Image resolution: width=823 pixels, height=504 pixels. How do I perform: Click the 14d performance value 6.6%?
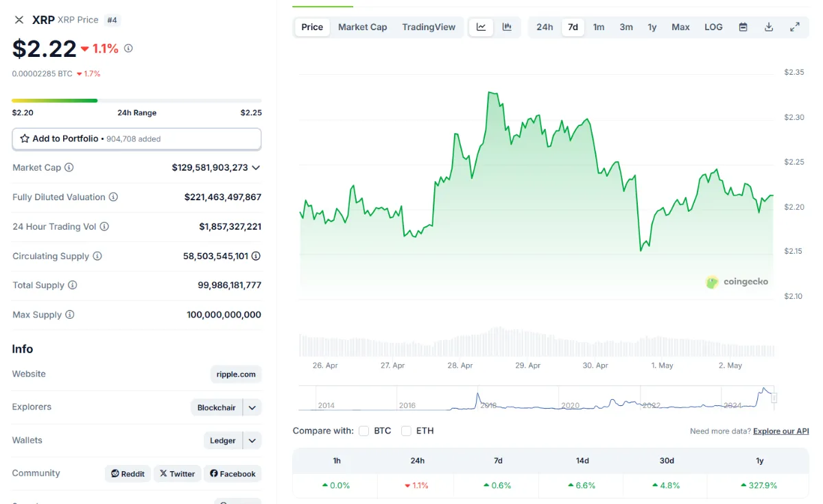[582, 485]
